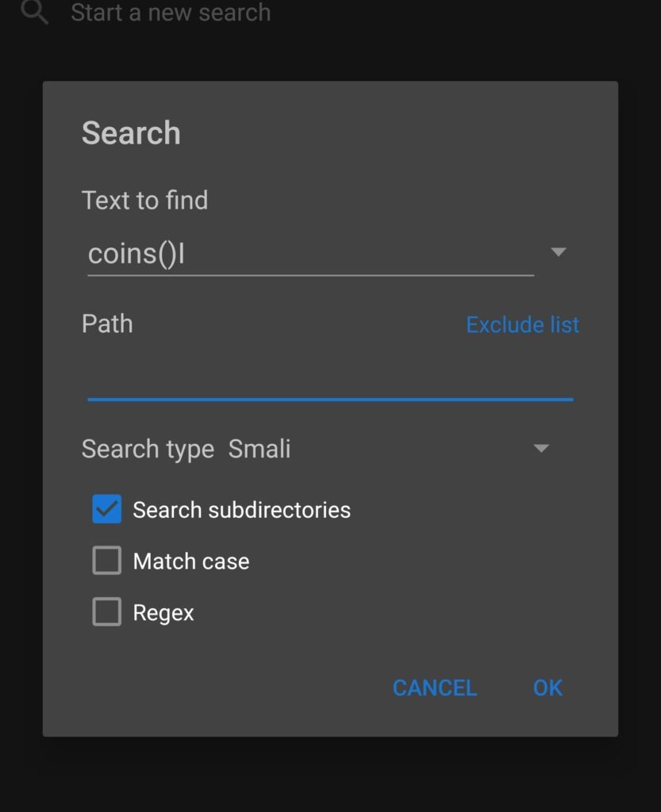Click the 'Path' label

pos(107,324)
